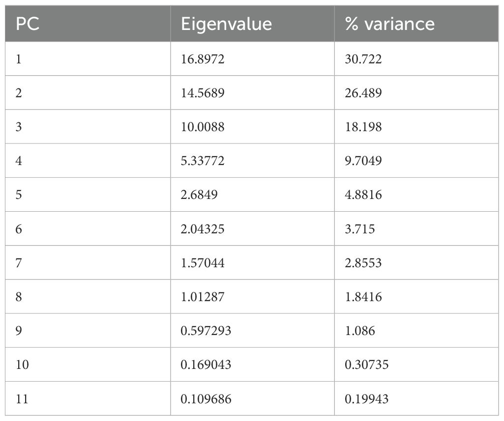Screen dimensions: 504x421
Task: Select eigenvalue 0.597293 cell
Action: click(206, 331)
